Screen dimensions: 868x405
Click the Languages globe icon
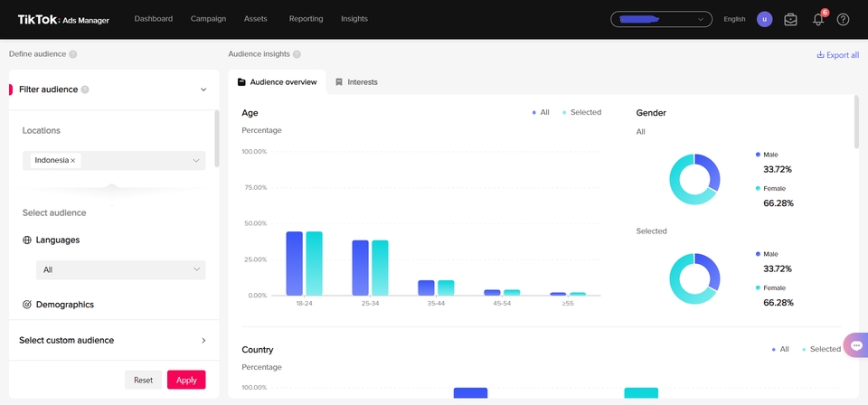[x=26, y=240]
